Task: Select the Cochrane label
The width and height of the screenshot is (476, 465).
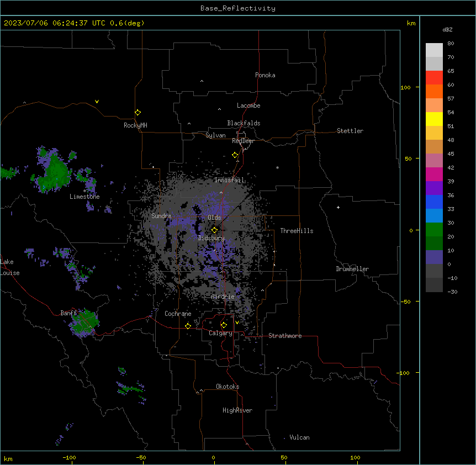Action: coord(178,314)
